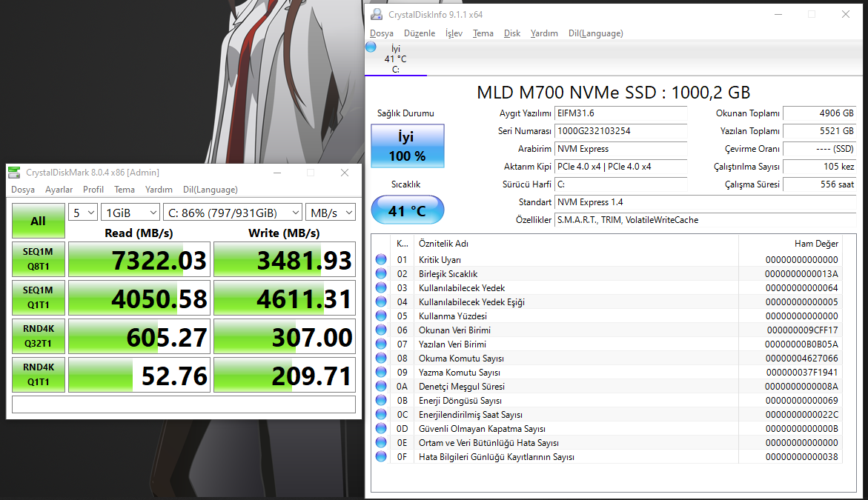Viewport: 868px width, 500px height.
Task: Click the raw value 0000000000013A
Action: pyautogui.click(x=801, y=274)
